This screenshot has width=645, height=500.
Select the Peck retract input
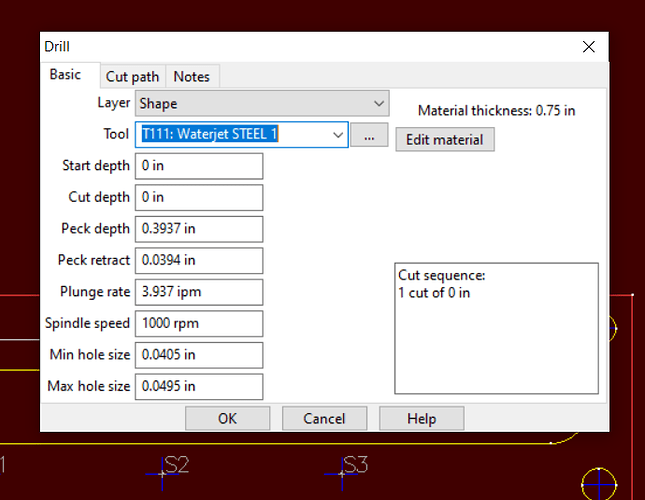(198, 261)
